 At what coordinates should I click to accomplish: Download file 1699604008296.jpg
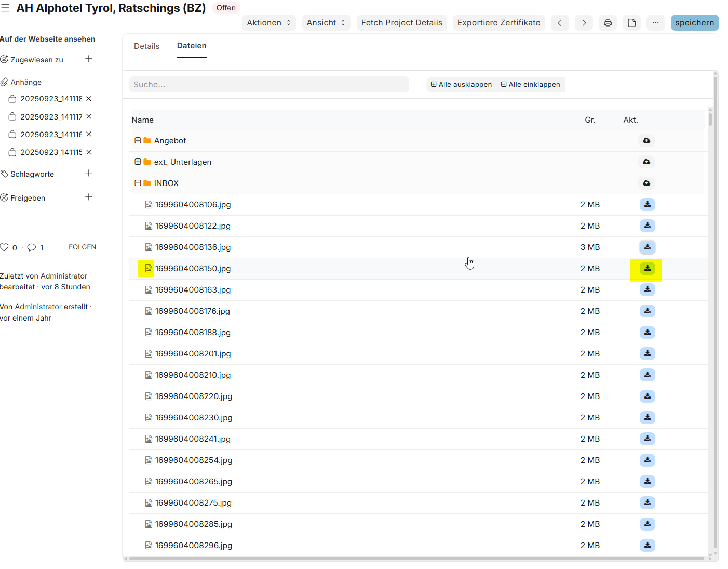pyautogui.click(x=647, y=546)
